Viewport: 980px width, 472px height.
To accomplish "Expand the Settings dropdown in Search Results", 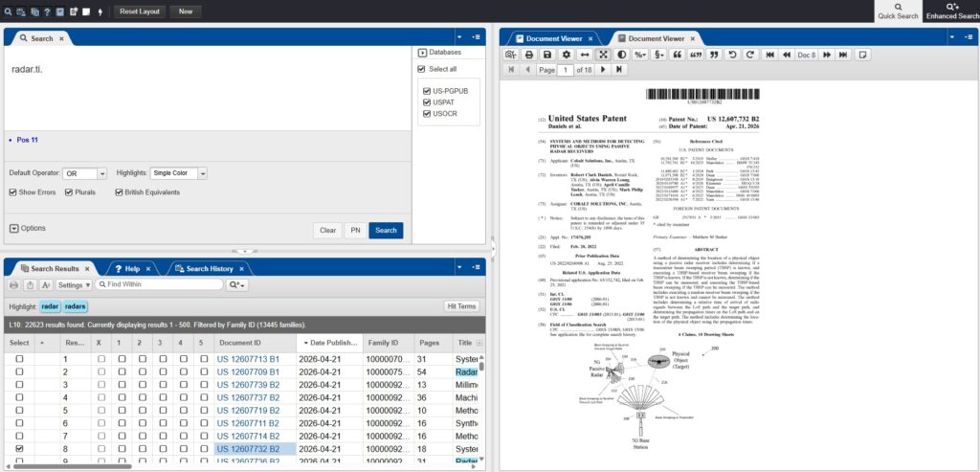I will click(73, 285).
